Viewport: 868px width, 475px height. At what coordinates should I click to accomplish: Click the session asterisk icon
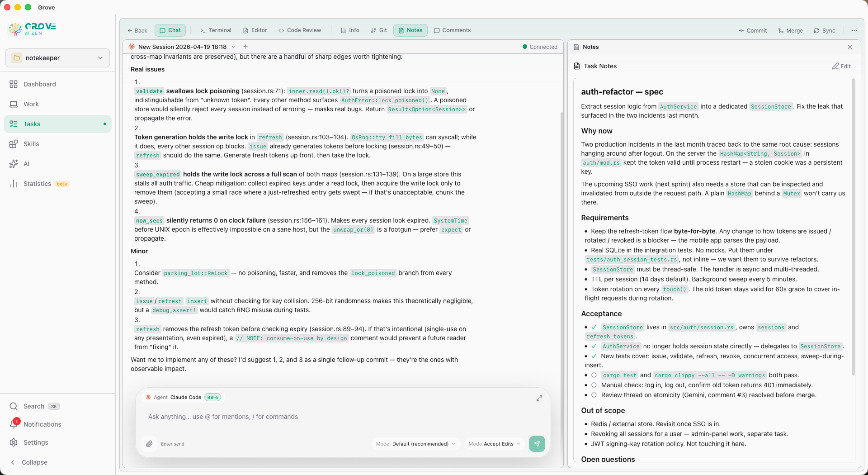(132, 47)
